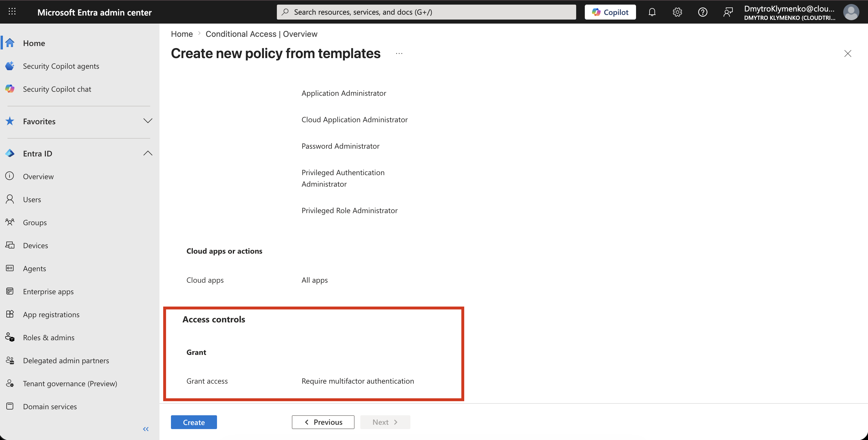Select Devices label in navigation
The width and height of the screenshot is (868, 440).
[x=35, y=245]
